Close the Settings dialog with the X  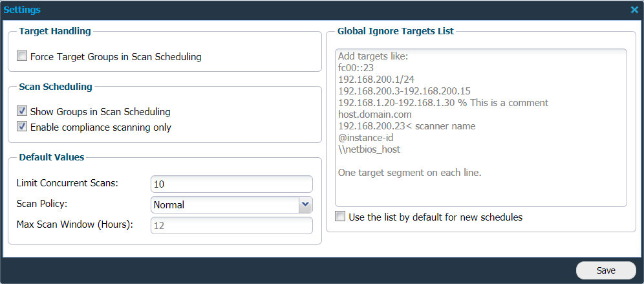pos(634,10)
